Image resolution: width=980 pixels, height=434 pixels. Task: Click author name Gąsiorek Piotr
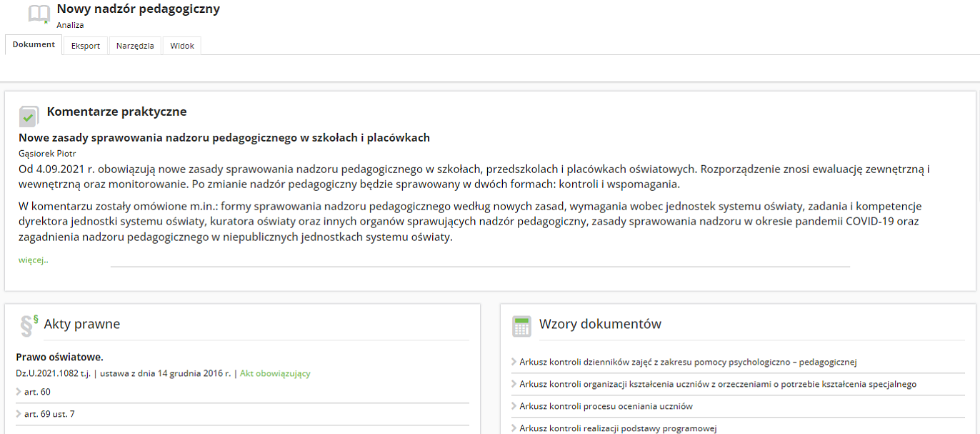(x=47, y=153)
